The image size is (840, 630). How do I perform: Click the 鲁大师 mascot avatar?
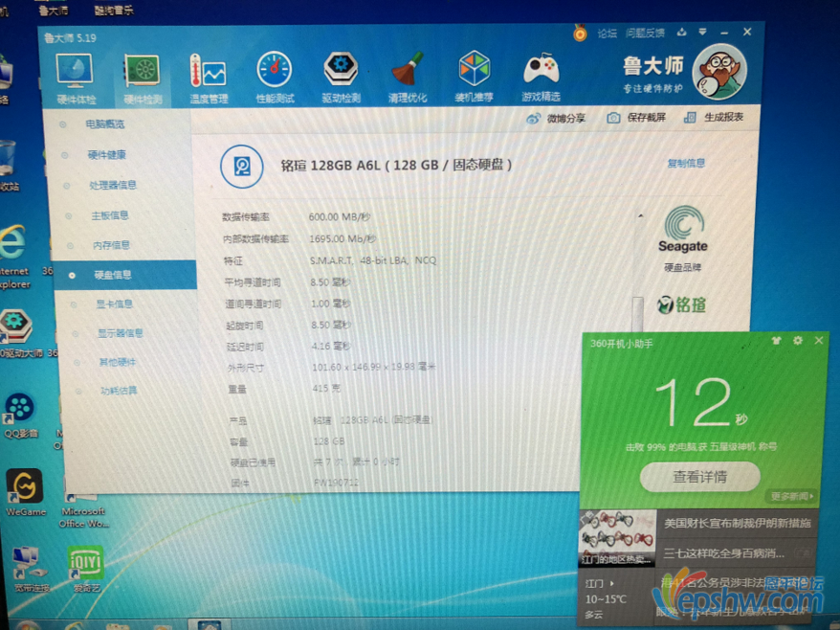click(x=719, y=72)
